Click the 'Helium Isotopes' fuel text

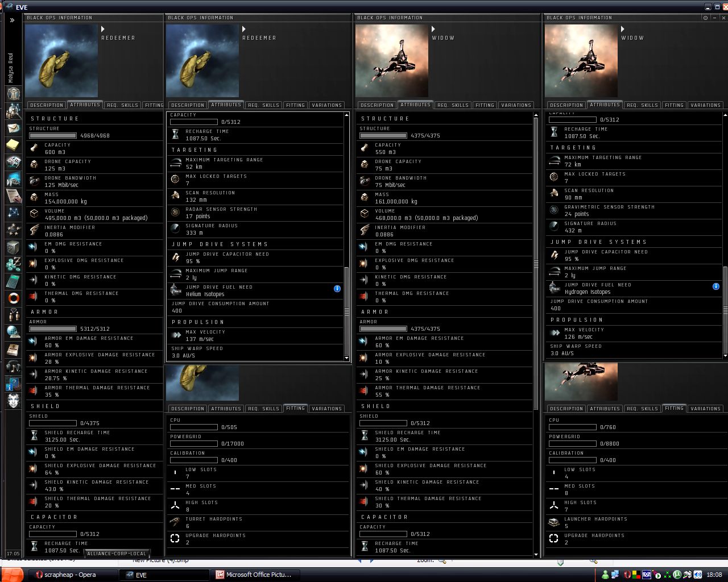coord(205,294)
